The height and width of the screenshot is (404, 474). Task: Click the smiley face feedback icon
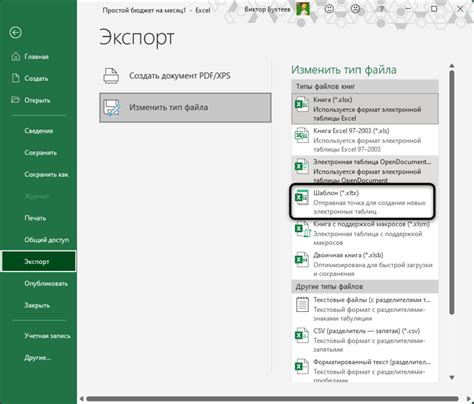click(x=329, y=9)
